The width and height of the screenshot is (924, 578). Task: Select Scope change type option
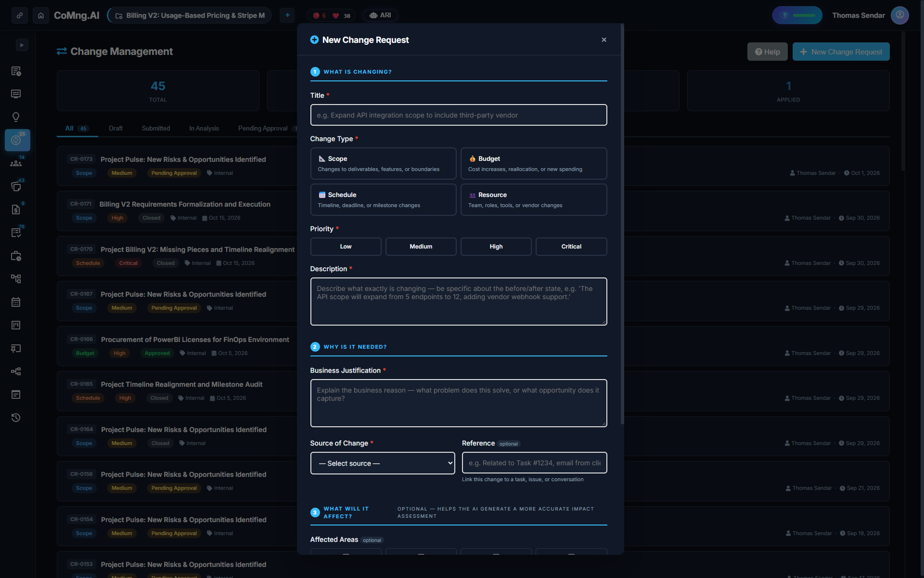[x=383, y=163]
